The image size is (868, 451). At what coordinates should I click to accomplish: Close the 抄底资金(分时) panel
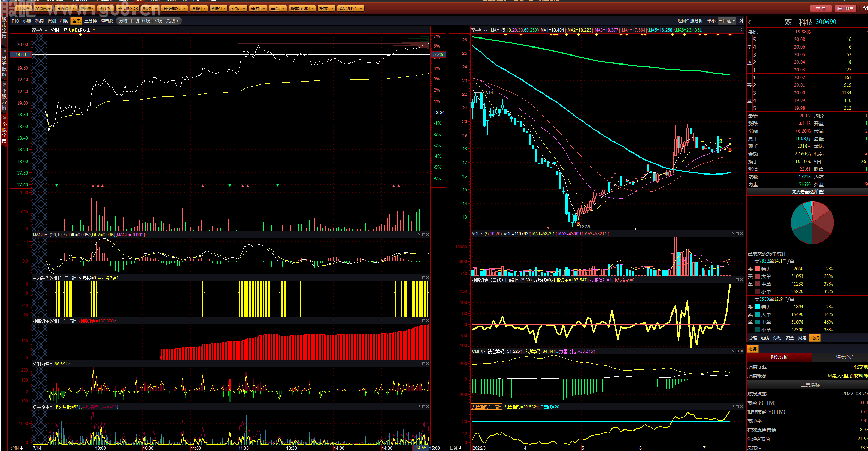point(428,321)
